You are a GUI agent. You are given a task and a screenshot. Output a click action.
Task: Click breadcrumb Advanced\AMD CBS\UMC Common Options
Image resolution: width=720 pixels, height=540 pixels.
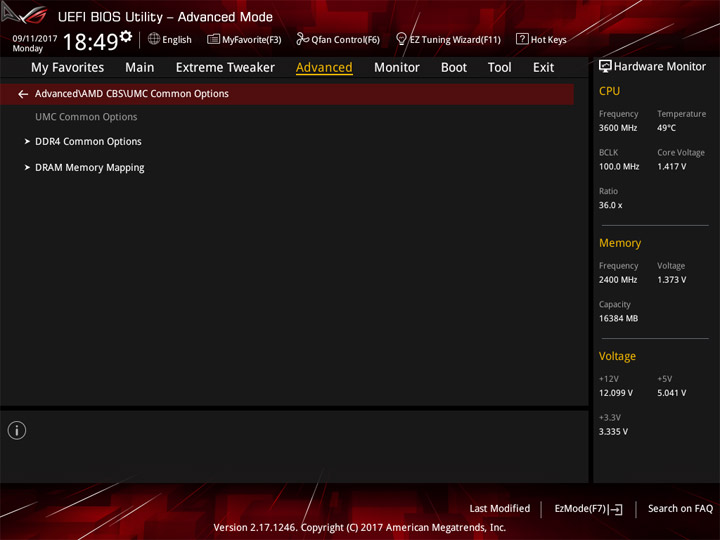point(132,94)
